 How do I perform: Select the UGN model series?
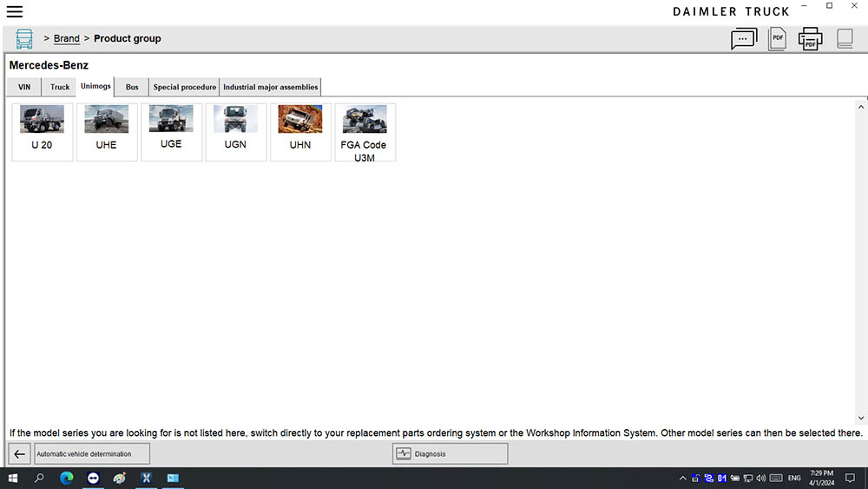click(x=236, y=132)
